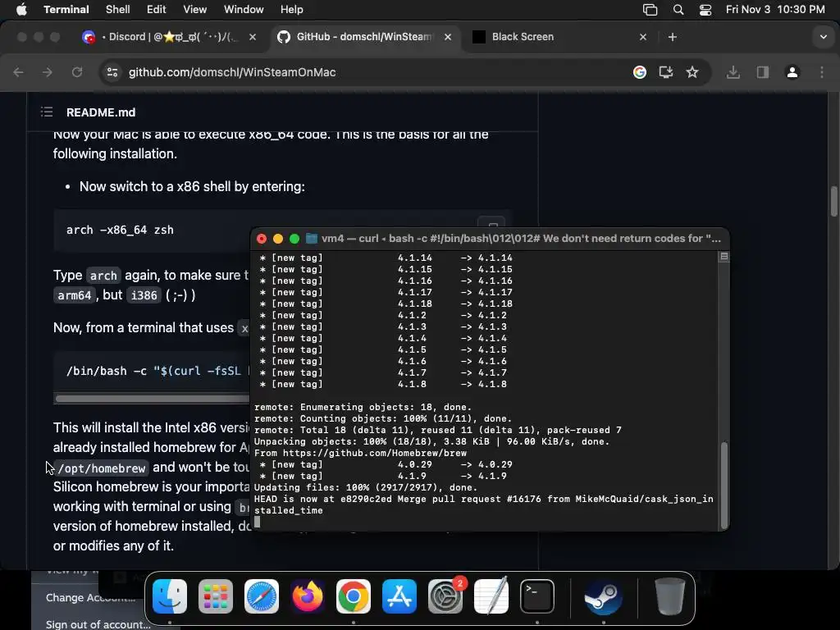Open Firefox from the Dock

click(x=308, y=596)
